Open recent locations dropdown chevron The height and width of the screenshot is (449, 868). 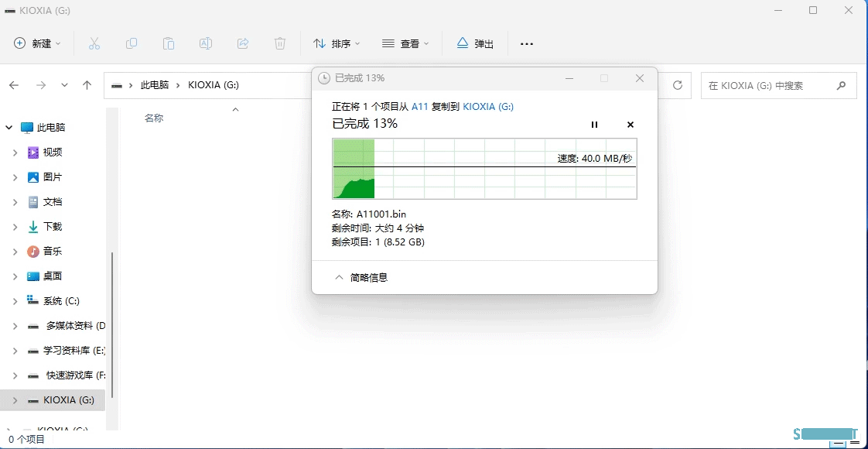coord(65,85)
